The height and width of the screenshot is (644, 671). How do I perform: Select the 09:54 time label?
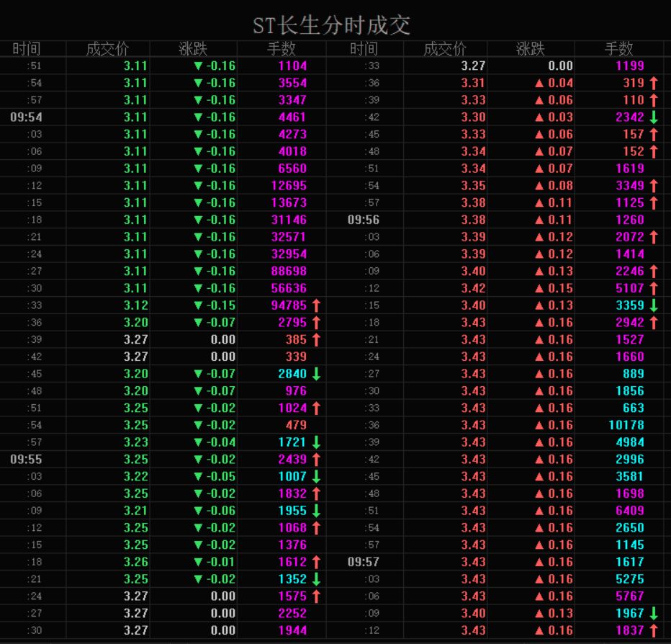pos(26,117)
